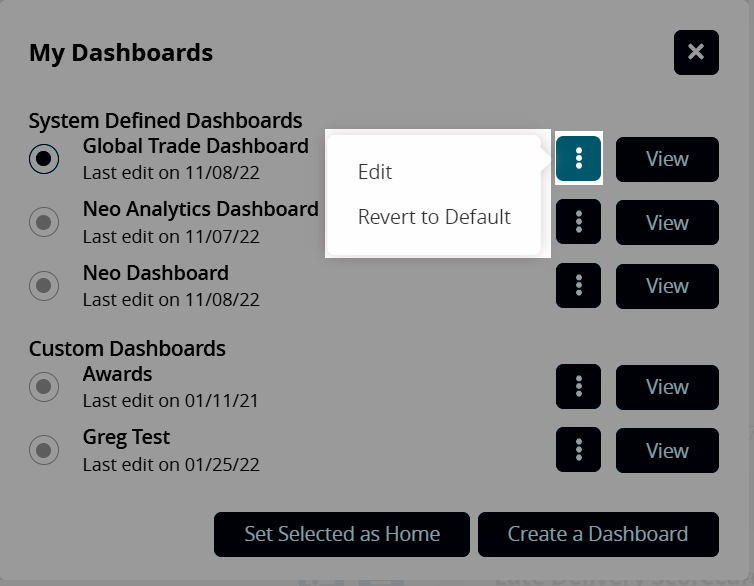Click Create a Dashboard button
The image size is (754, 586).
coord(598,534)
